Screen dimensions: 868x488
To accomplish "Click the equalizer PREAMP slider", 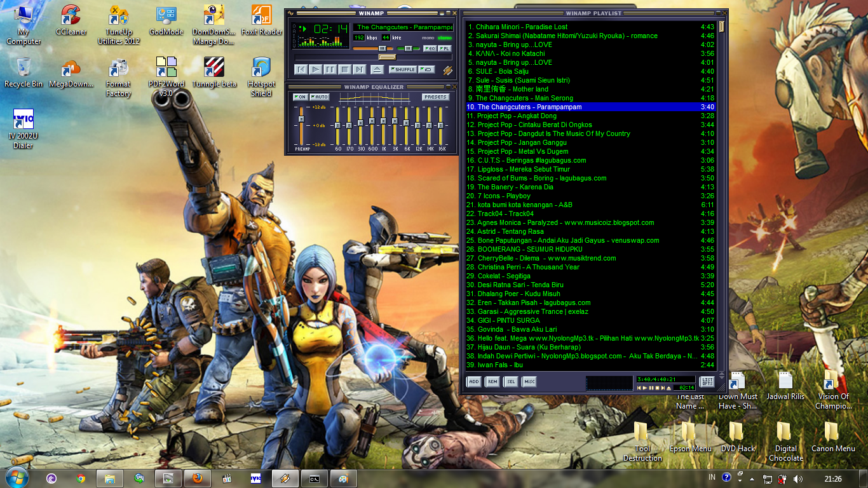I will 301,126.
